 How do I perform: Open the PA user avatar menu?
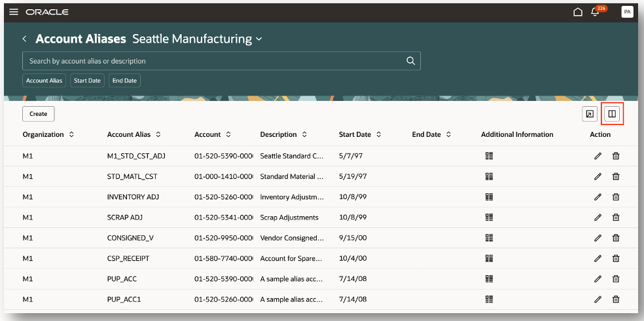tap(627, 12)
